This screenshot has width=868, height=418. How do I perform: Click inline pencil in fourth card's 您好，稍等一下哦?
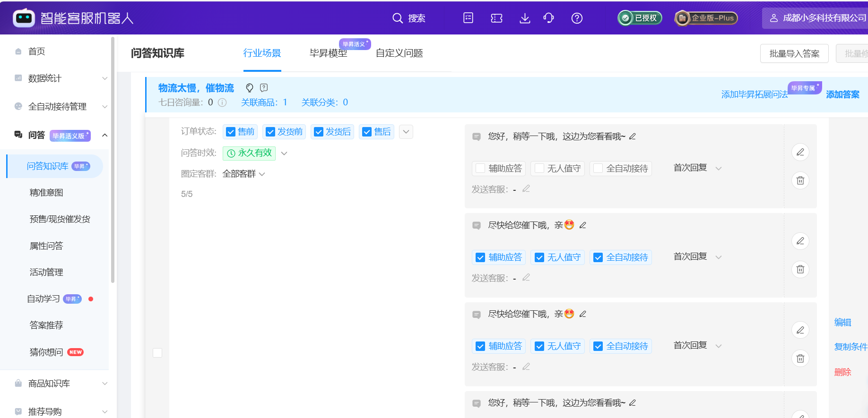(633, 403)
